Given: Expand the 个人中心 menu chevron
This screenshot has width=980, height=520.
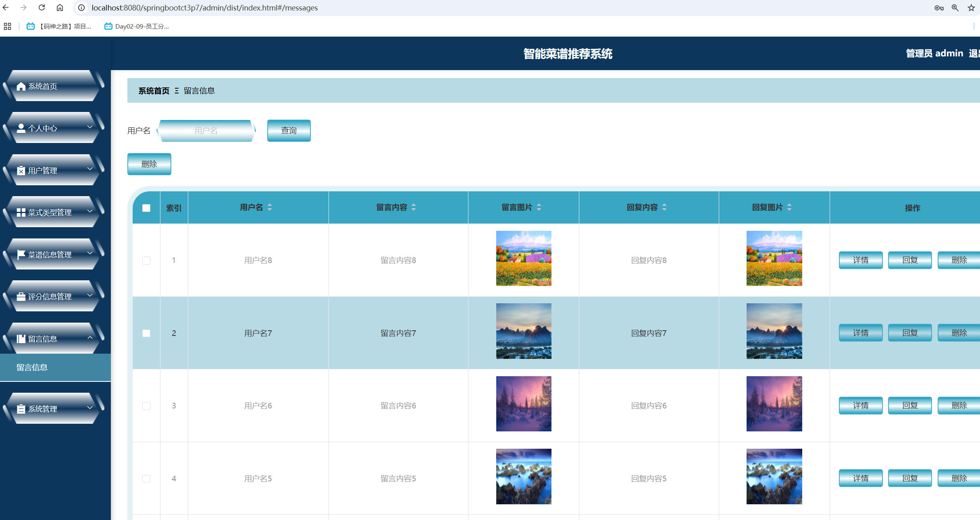Looking at the screenshot, I should pyautogui.click(x=90, y=127).
